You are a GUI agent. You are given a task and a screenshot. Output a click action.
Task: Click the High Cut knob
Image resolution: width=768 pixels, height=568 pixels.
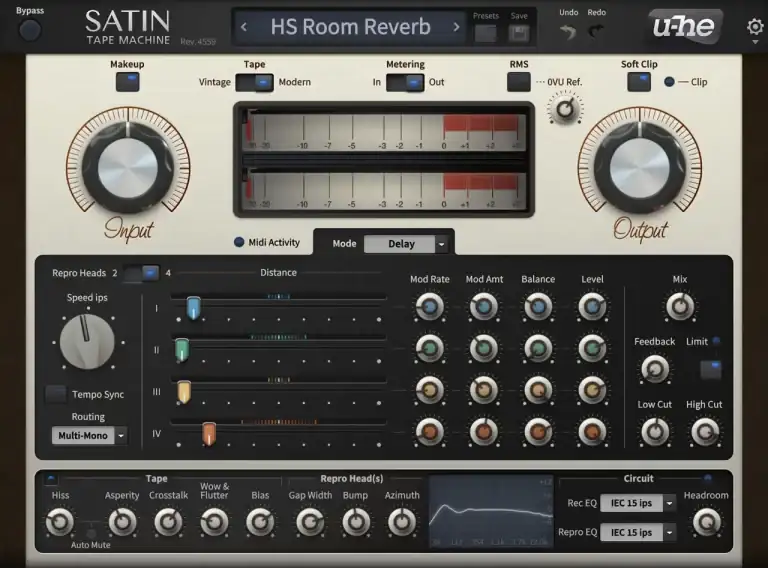point(705,432)
